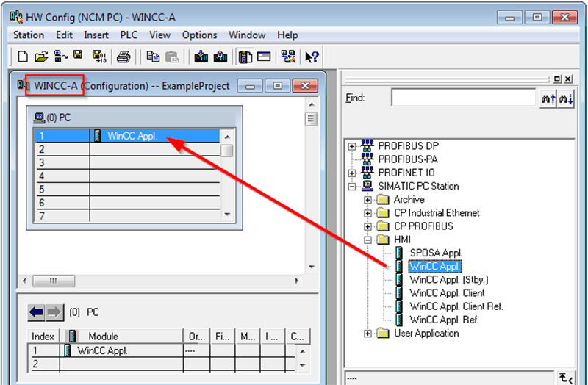588x385 pixels.
Task: Click the Paste toolbar icon
Action: click(172, 57)
